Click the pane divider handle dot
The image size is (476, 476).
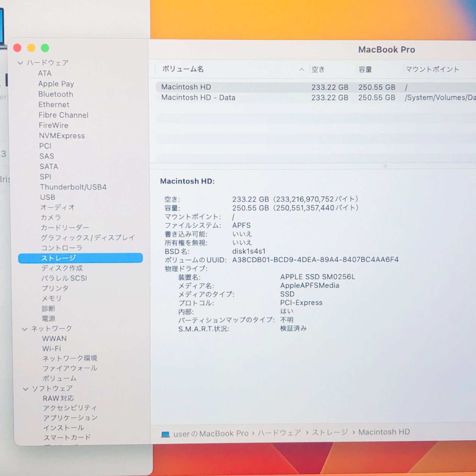point(385,166)
